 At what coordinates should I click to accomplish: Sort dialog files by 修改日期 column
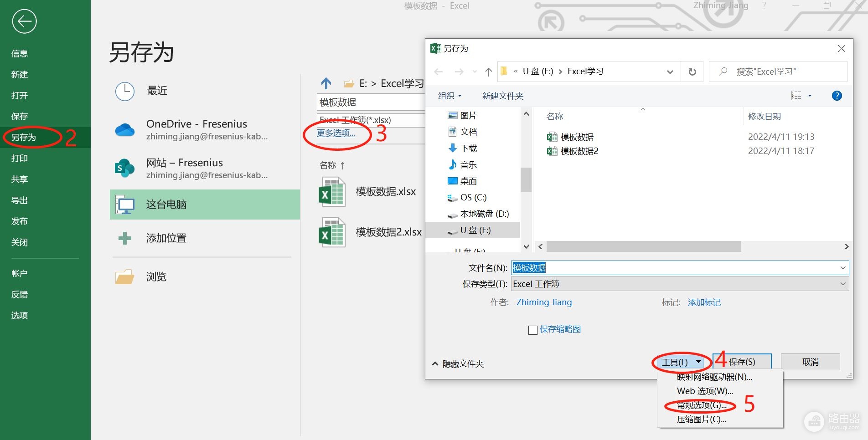[765, 117]
